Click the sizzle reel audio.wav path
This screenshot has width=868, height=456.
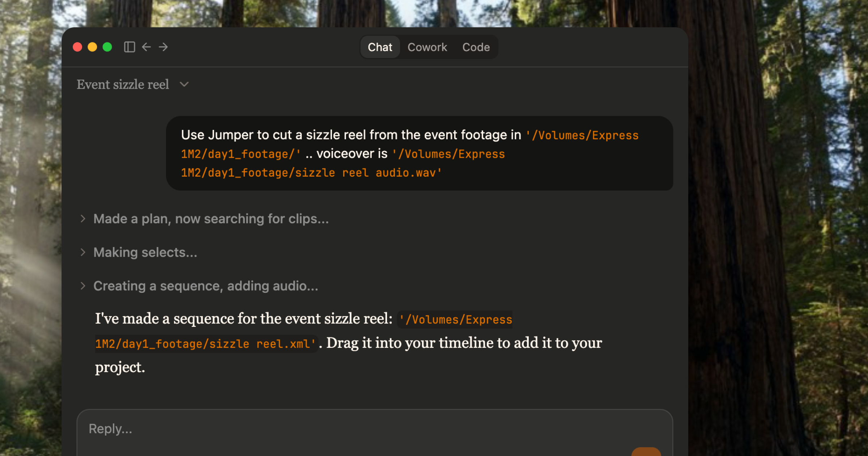[311, 173]
